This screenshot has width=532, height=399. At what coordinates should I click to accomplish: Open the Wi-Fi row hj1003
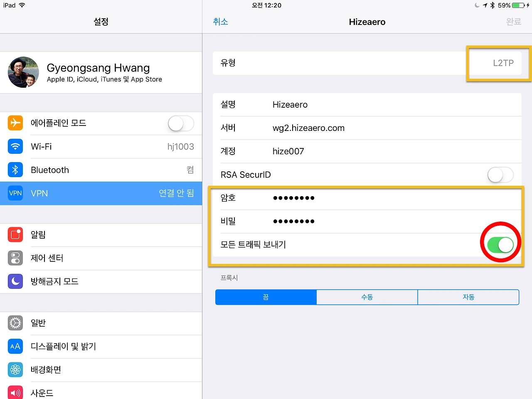click(x=101, y=146)
